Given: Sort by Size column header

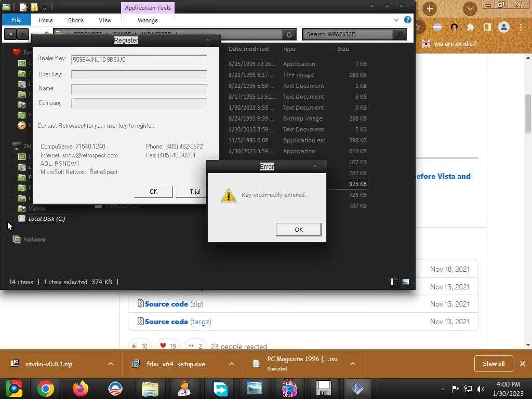Looking at the screenshot, I should 343,49.
